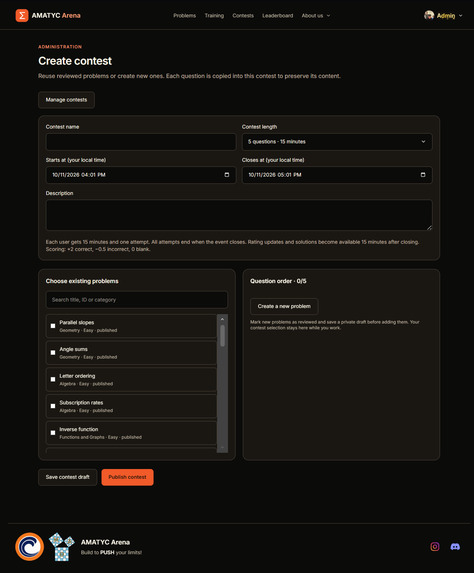The height and width of the screenshot is (573, 474).
Task: Focus the Contest name input field
Action: coord(141,142)
